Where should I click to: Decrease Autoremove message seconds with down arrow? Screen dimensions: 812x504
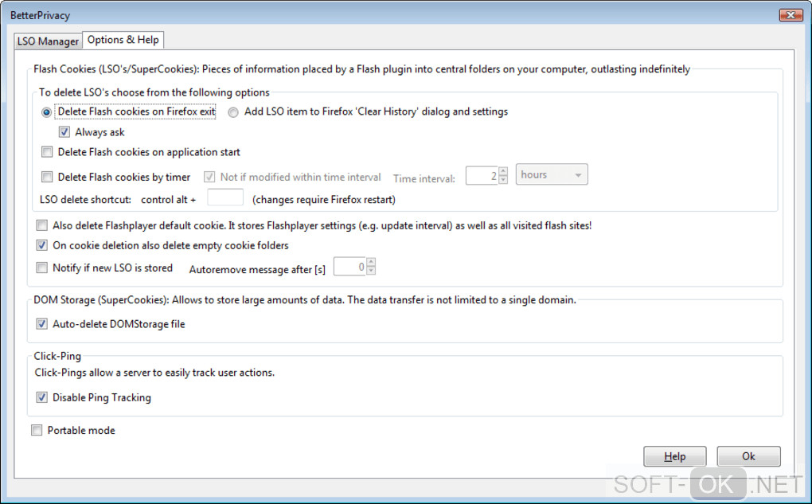[x=371, y=271]
